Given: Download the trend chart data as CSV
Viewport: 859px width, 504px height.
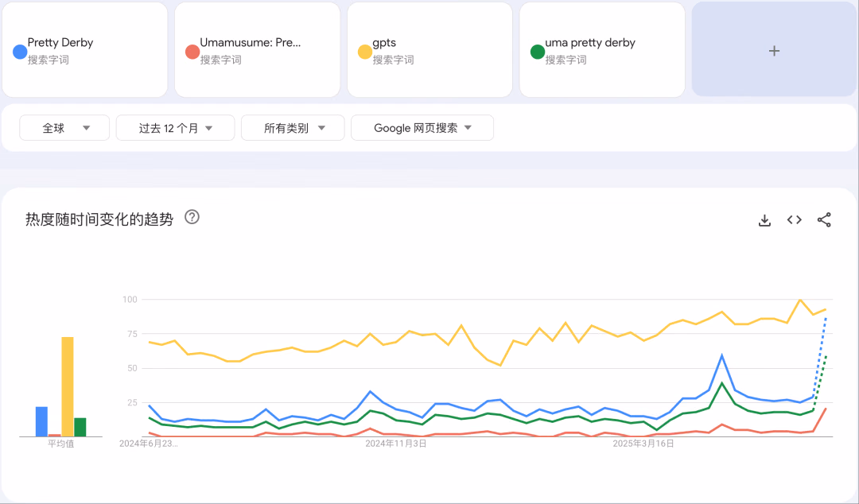Looking at the screenshot, I should click(764, 220).
